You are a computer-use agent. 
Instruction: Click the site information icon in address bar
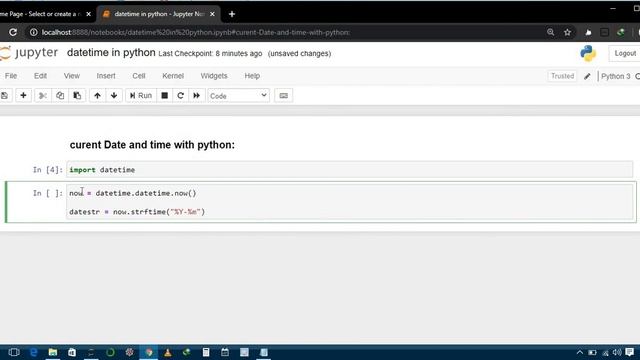click(x=33, y=32)
